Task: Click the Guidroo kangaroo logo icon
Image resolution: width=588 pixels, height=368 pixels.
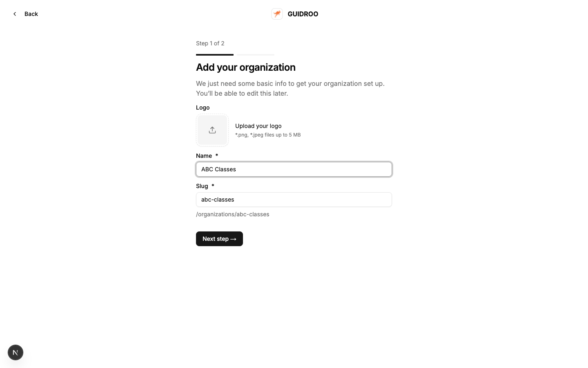Action: 277,14
